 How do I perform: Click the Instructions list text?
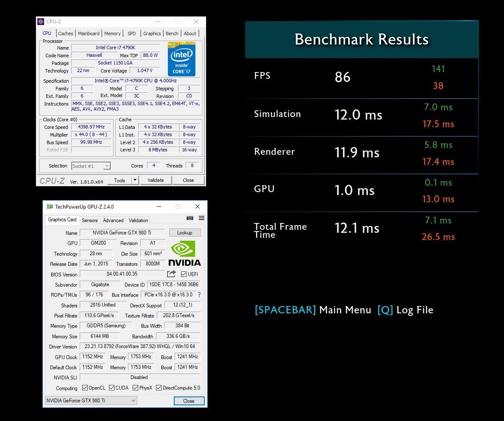[x=136, y=106]
